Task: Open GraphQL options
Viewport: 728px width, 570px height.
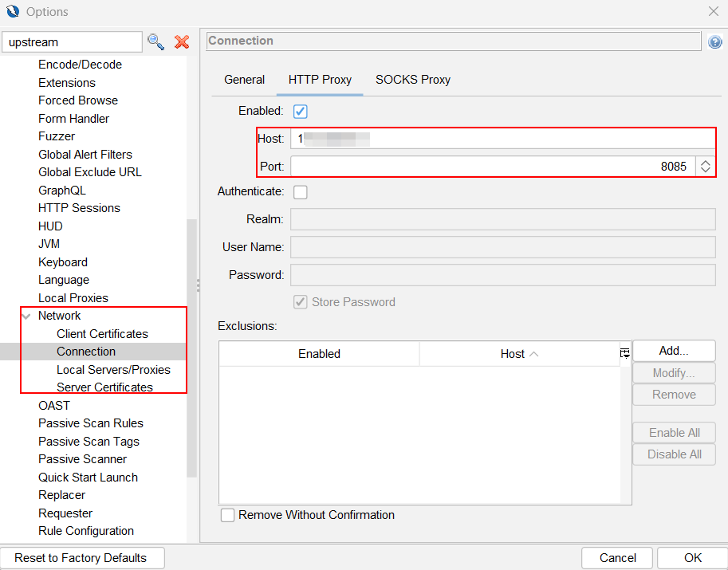Action: (61, 191)
